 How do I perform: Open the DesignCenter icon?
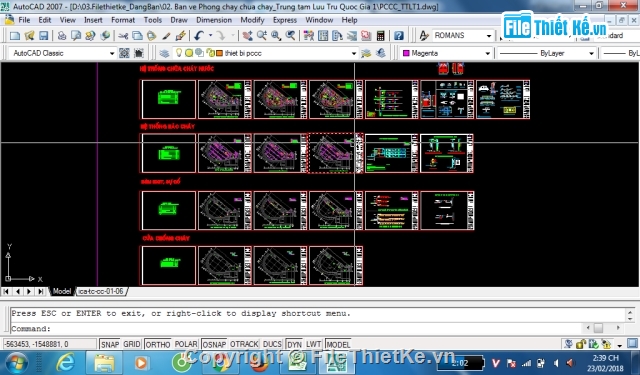tap(323, 36)
